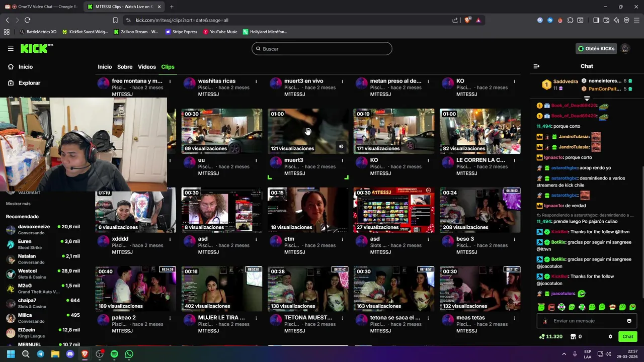Screen dimensions: 644x362
Task: Play the 'KO' clip with 171 visualizaciones
Action: tap(394, 131)
